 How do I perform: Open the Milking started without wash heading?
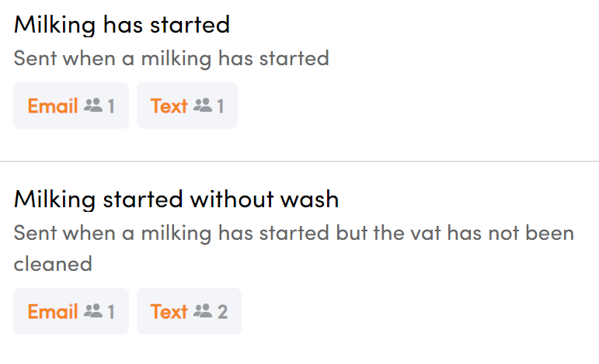pos(176,199)
